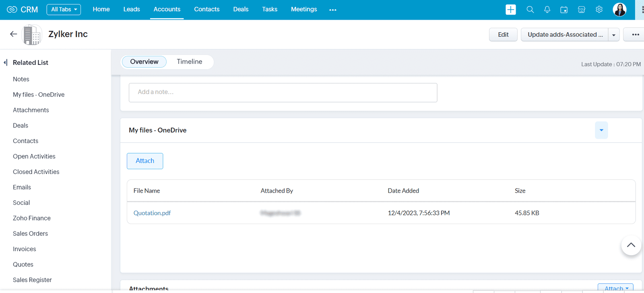Image resolution: width=644 pixels, height=293 pixels.
Task: Expand the Update adds-Associated dropdown arrow
Action: 614,35
